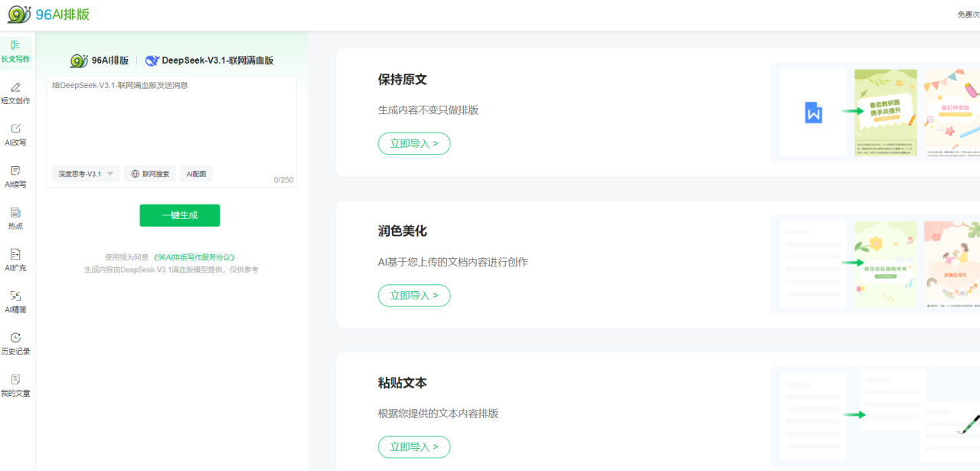The height and width of the screenshot is (471, 980).
Task: Select the 短文创作 pencil icon
Action: coord(15,87)
